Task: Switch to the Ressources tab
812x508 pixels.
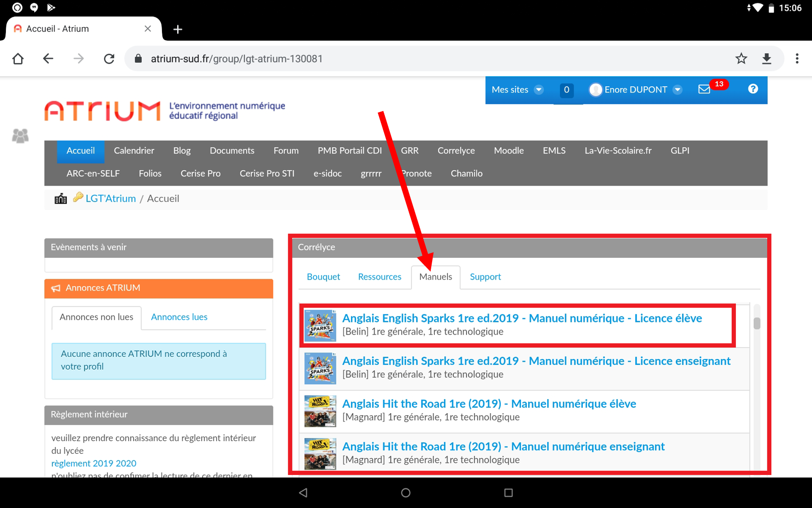Action: (379, 277)
